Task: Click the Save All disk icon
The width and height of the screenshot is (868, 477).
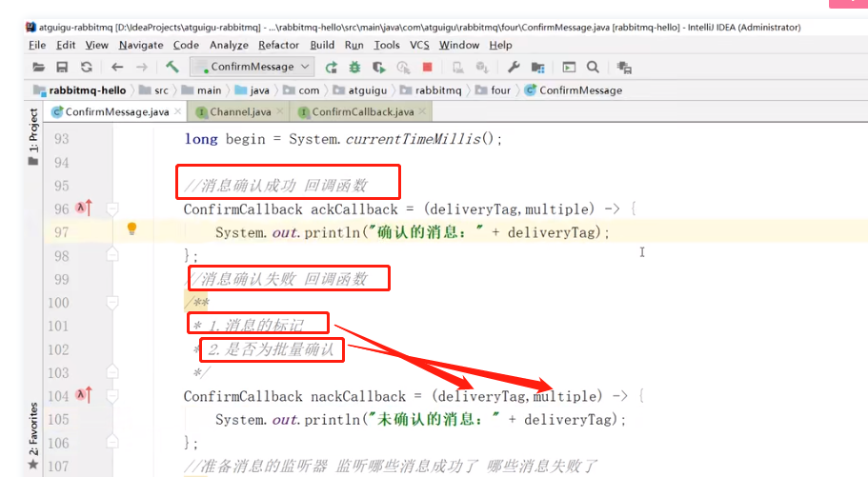Action: (62, 68)
